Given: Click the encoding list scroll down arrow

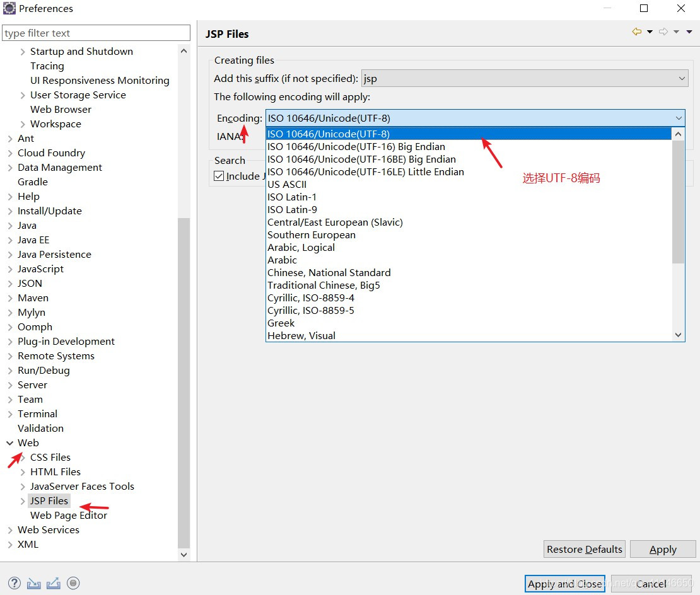Looking at the screenshot, I should (x=678, y=335).
